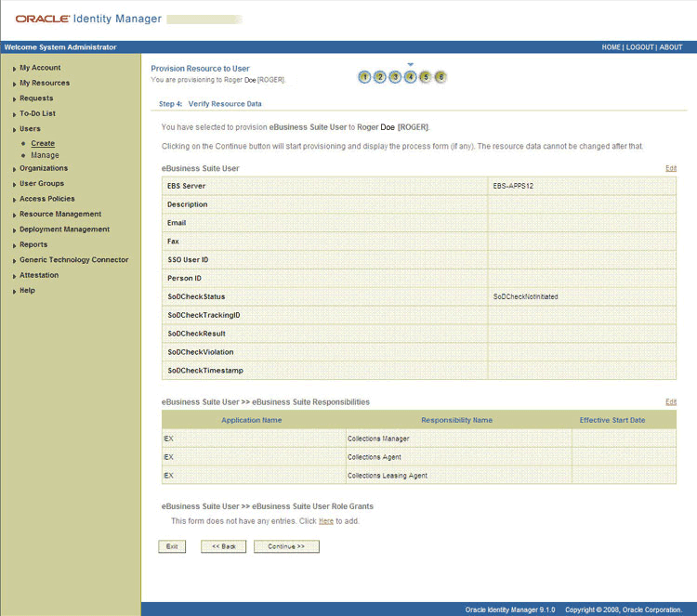Screen dimensions: 697x616
Task: Open Resource Management in sidebar
Action: pos(60,214)
